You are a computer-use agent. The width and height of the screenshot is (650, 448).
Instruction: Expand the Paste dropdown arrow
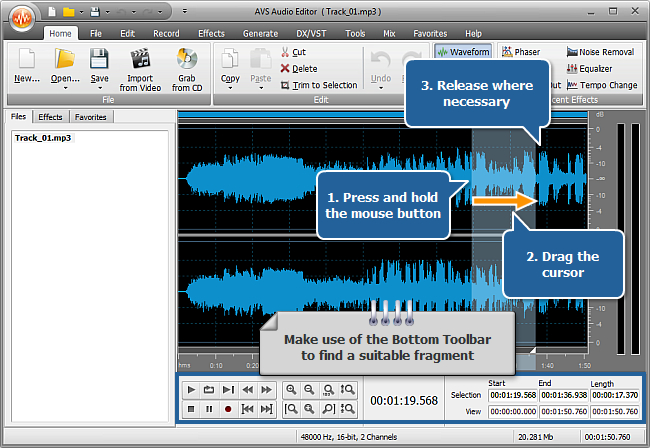261,88
